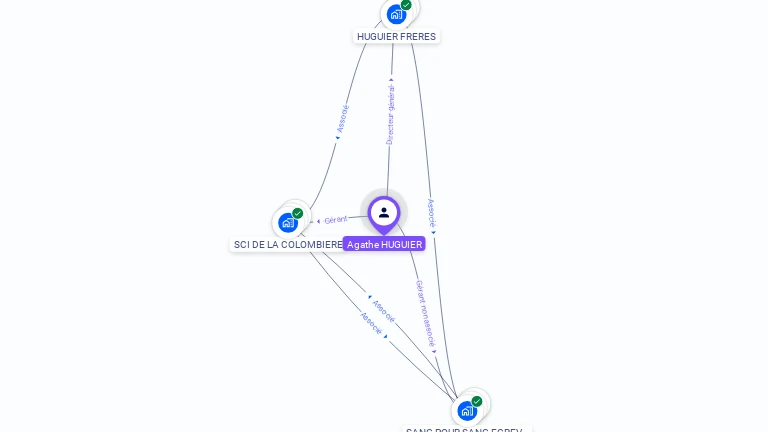Click Associé label whose arrow points toward SCI COLOMBIERE
The image size is (768, 432).
pos(383,311)
